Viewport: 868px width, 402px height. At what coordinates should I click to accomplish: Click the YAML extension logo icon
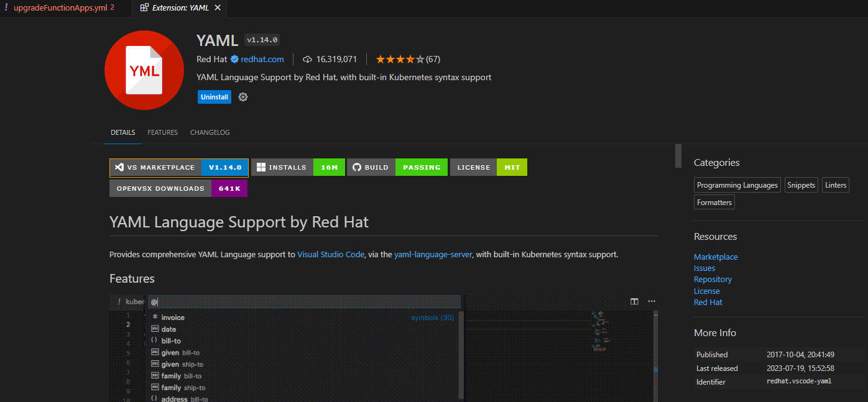(144, 70)
